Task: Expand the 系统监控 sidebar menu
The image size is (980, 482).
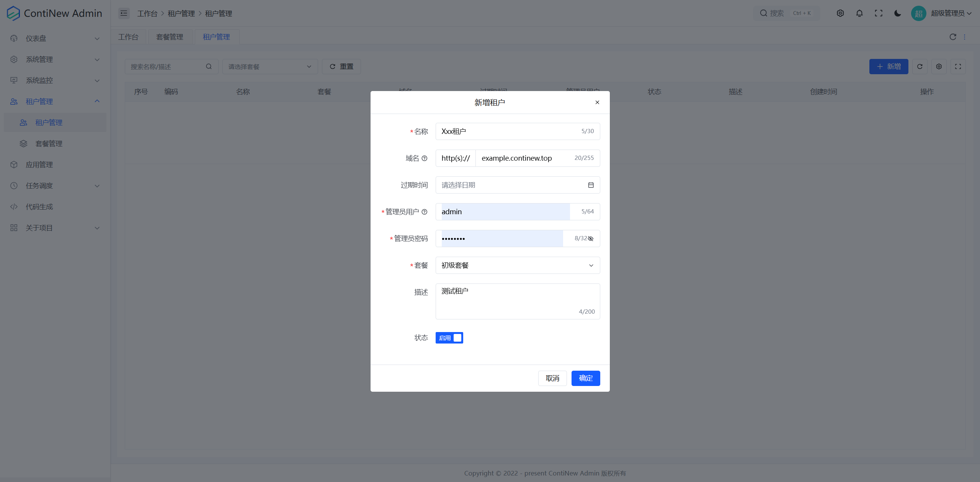Action: (x=55, y=80)
